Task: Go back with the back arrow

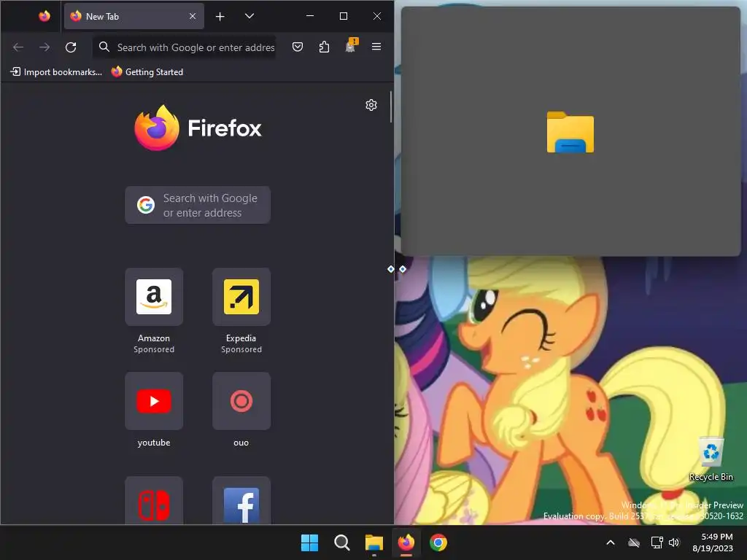Action: pyautogui.click(x=18, y=47)
